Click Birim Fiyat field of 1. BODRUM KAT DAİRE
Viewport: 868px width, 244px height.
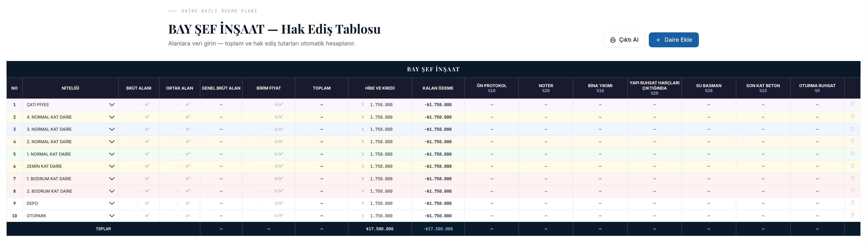point(269,179)
